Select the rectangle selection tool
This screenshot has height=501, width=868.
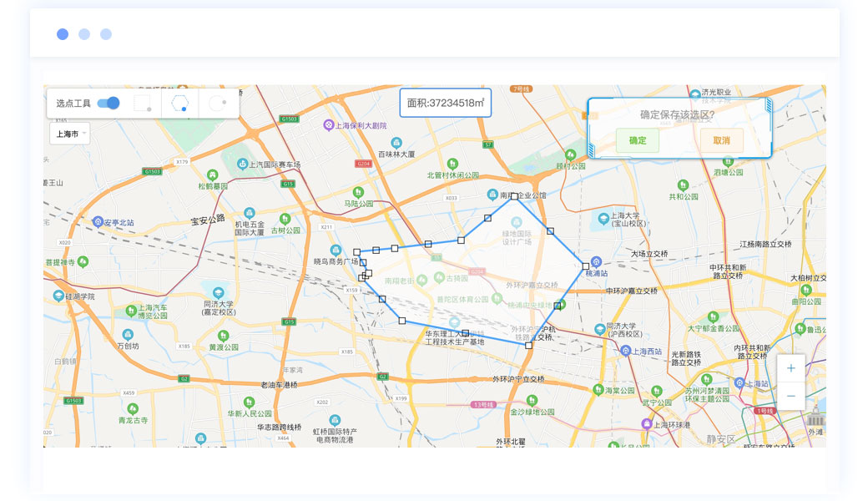pyautogui.click(x=143, y=103)
